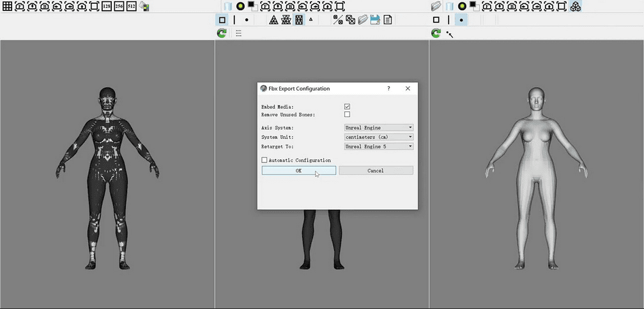644x309 pixels.
Task: Close the Fbx Export Configuration dialog
Action: (x=408, y=88)
